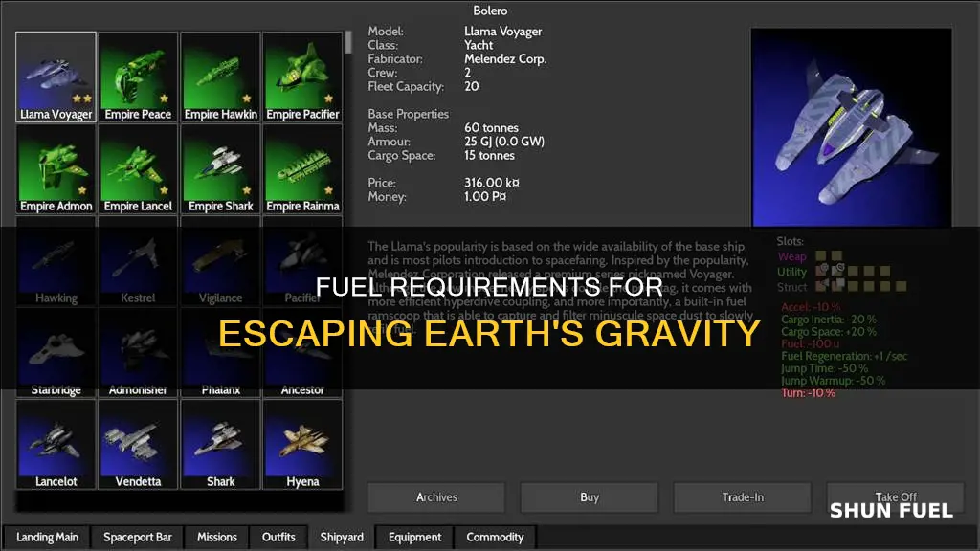Pick the Phalanx ship tile
Viewport: 980px width, 551px height.
[x=221, y=352]
